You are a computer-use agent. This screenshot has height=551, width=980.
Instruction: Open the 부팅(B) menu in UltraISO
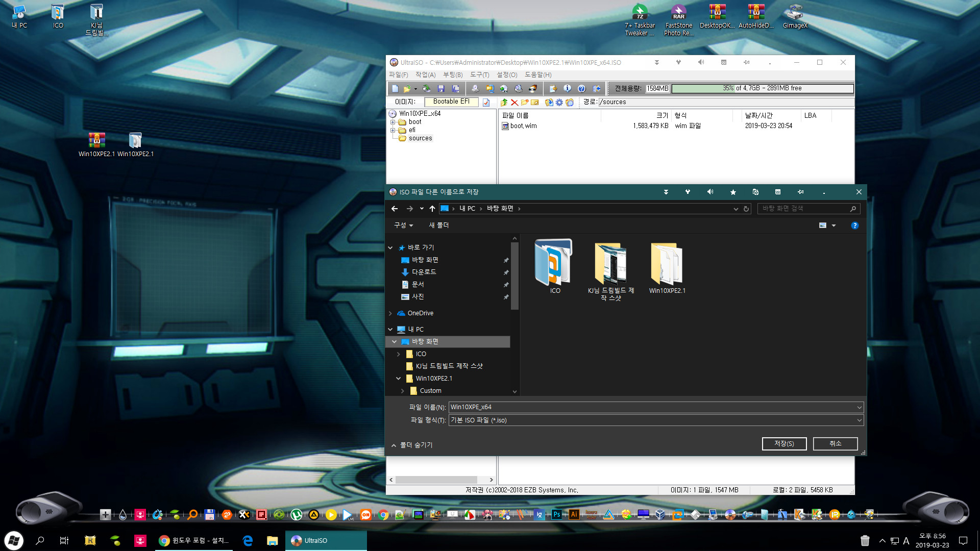[453, 75]
